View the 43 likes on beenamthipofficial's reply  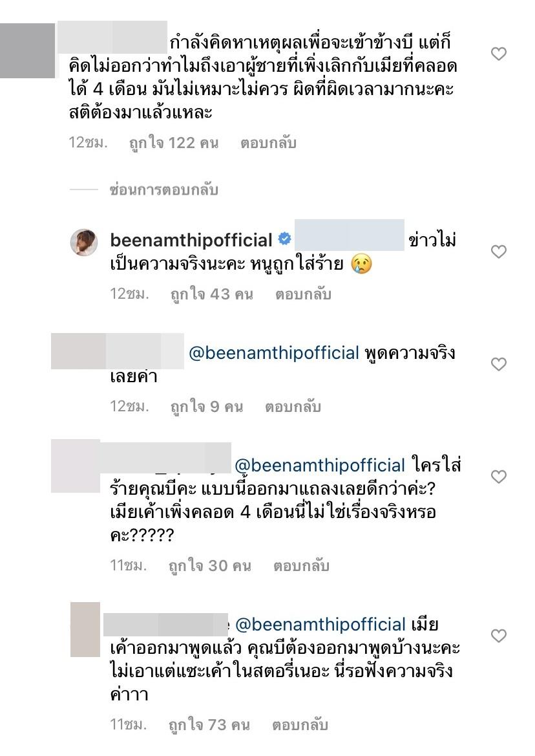coord(212,294)
